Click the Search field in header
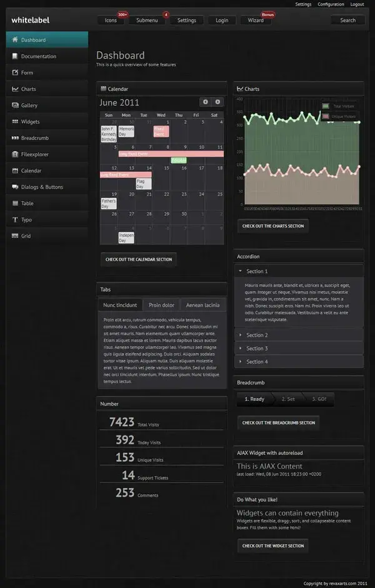 347,21
